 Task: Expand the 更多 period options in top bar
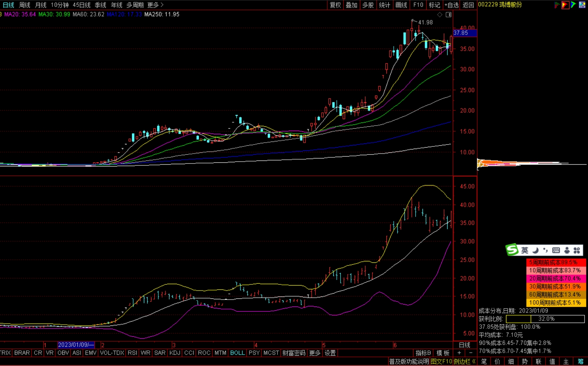[155, 5]
